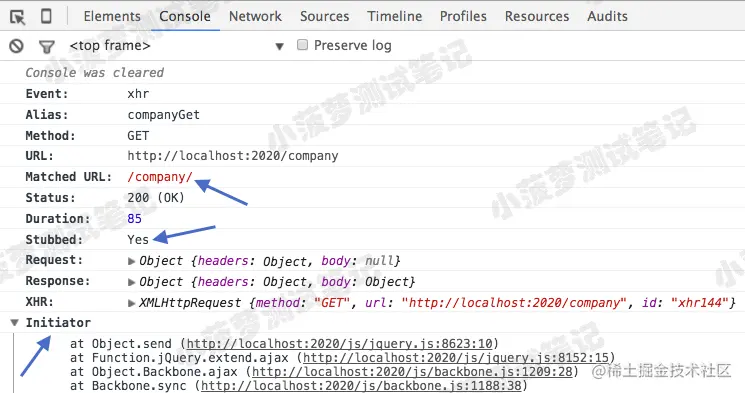Open the backbone.js:1188:38 source link
Image resolution: width=745 pixels, height=393 pixels.
pyautogui.click(x=361, y=385)
